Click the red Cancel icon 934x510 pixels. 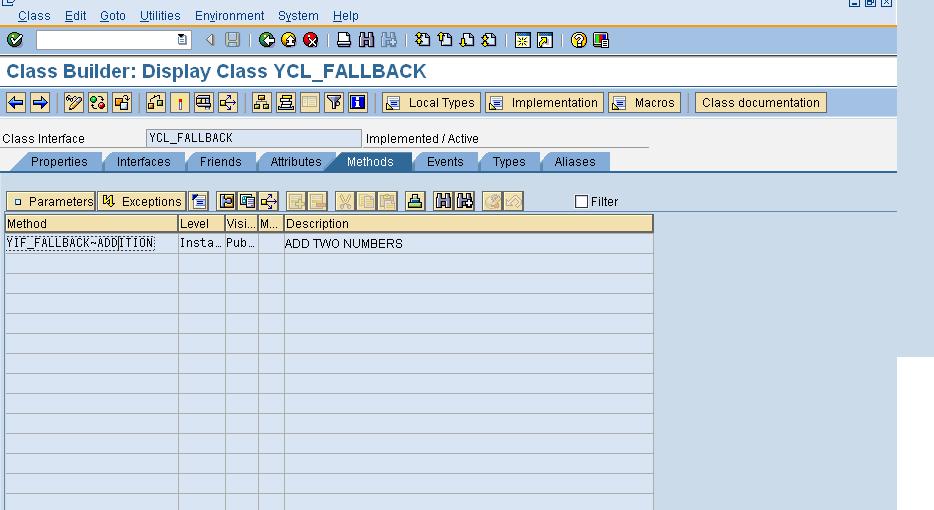(310, 40)
